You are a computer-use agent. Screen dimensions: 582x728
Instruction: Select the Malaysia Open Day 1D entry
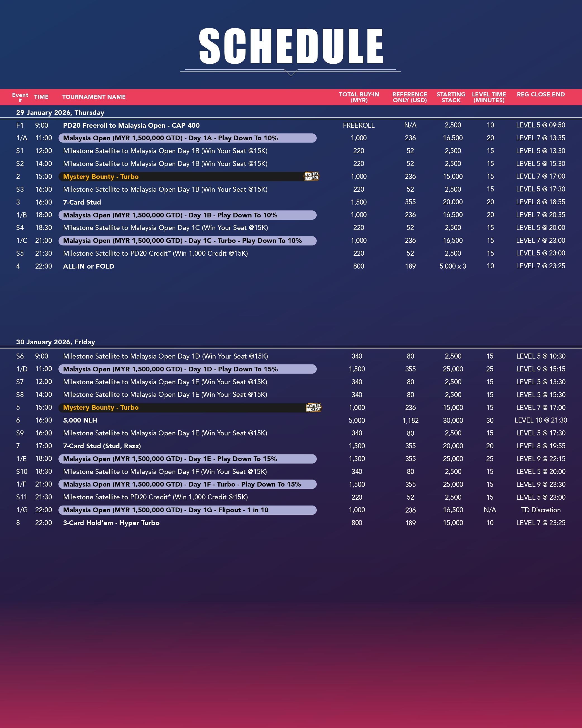pos(187,369)
